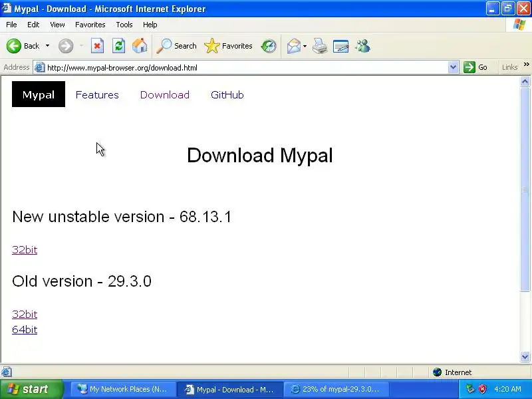
Task: Click the Mypal black logo link
Action: point(39,94)
